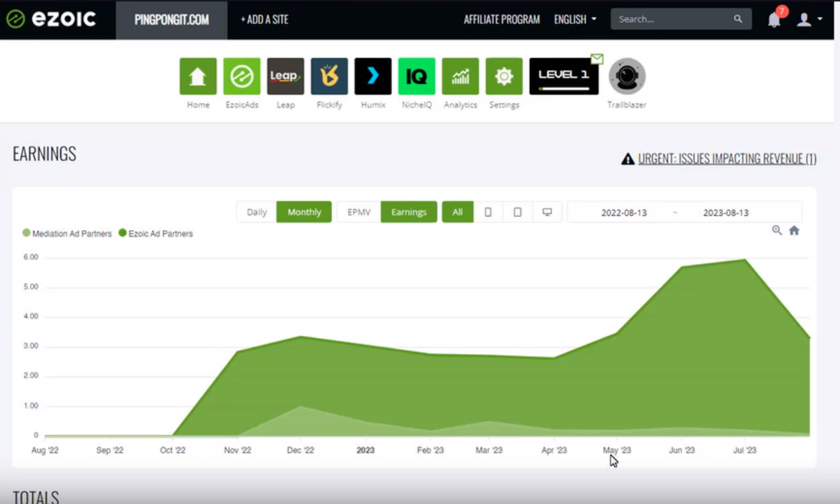
Task: Select All devices filter
Action: 458,212
